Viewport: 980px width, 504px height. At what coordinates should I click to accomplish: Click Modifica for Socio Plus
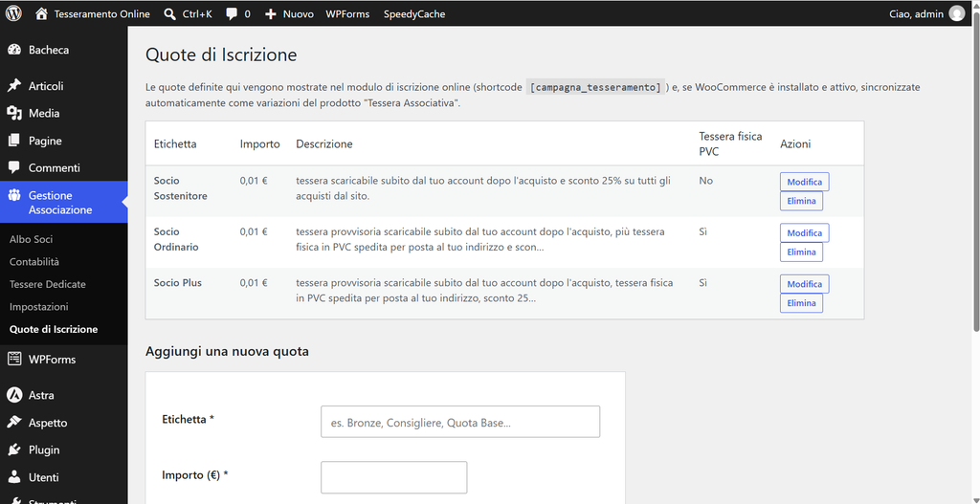[x=804, y=284]
